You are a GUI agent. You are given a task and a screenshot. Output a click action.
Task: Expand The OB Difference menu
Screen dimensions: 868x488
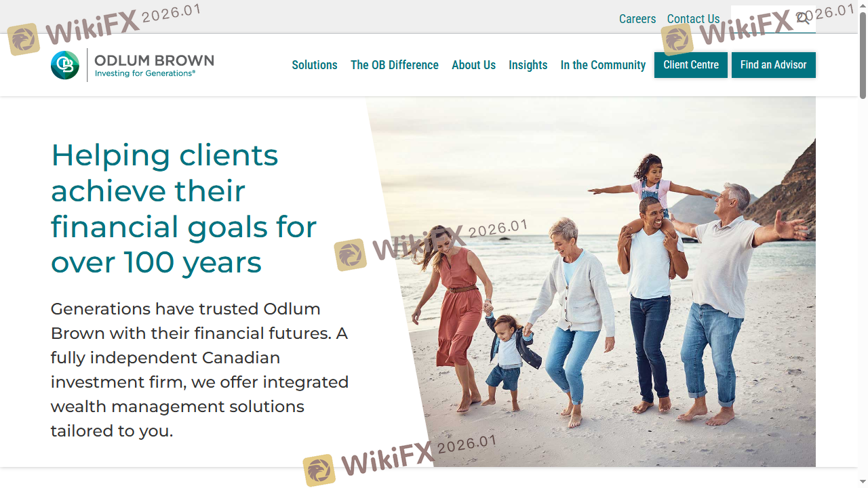(395, 65)
